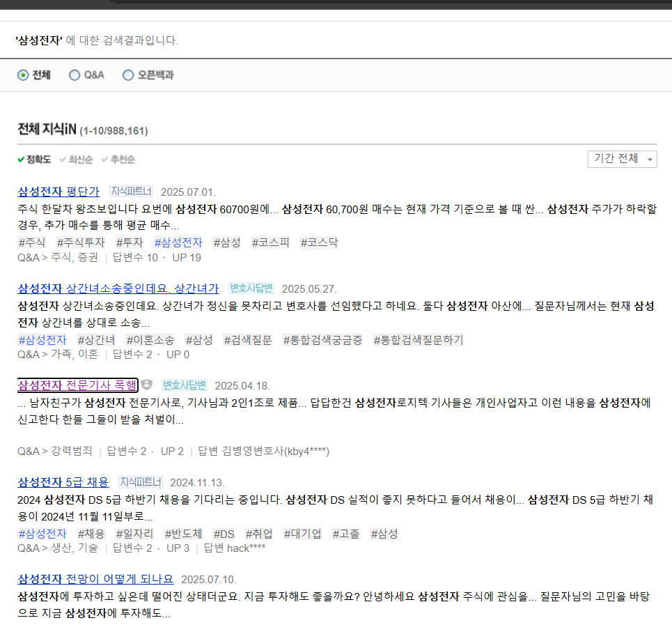Select the 오픈백과 radio button
672x625 pixels.
point(127,75)
